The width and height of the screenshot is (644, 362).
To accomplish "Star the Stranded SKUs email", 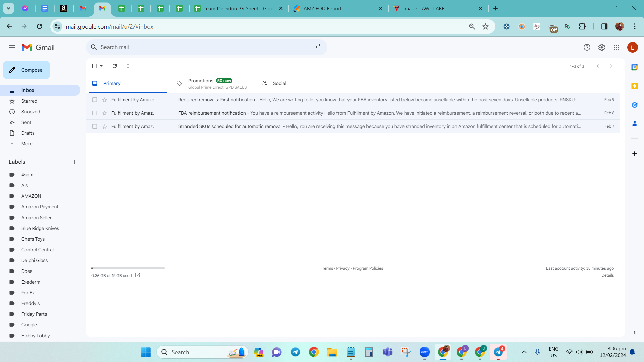I will click(x=105, y=126).
